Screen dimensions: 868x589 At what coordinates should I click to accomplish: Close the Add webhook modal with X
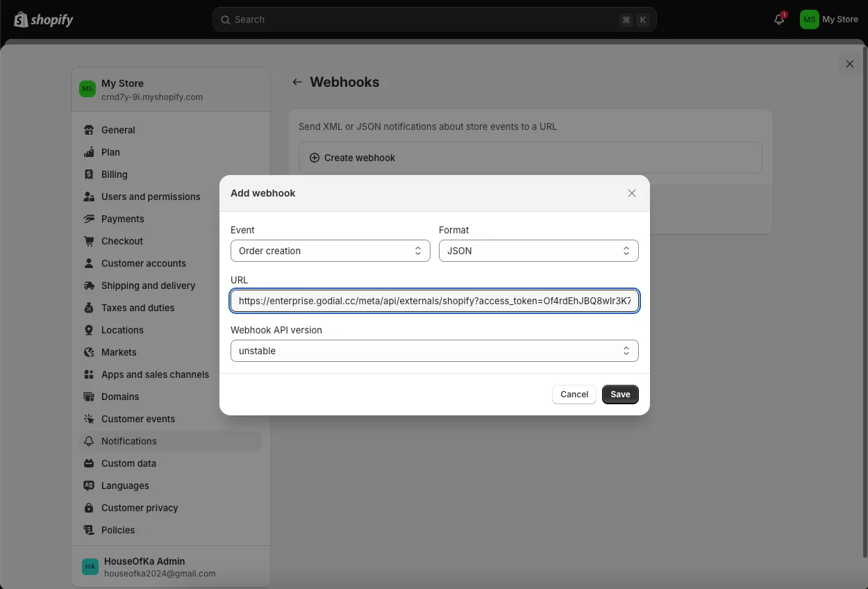(x=631, y=193)
